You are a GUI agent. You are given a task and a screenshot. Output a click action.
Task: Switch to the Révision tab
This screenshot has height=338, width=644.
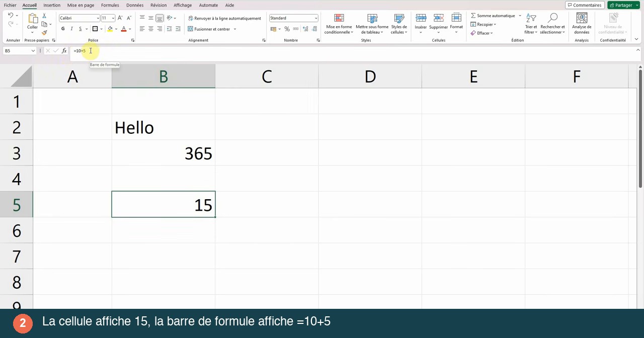158,5
